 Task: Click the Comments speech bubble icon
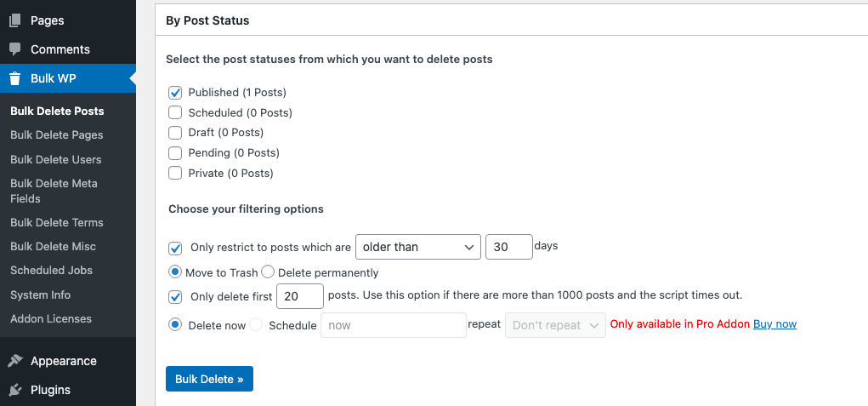(x=15, y=49)
